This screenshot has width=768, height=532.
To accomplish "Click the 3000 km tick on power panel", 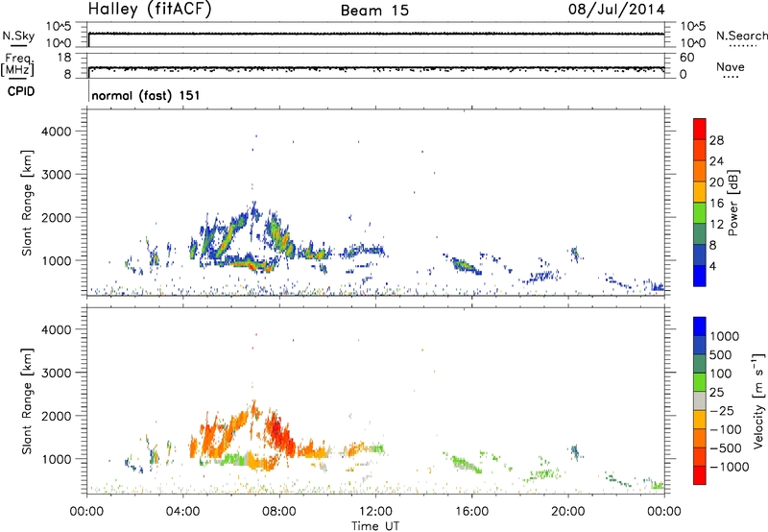I will point(57,175).
